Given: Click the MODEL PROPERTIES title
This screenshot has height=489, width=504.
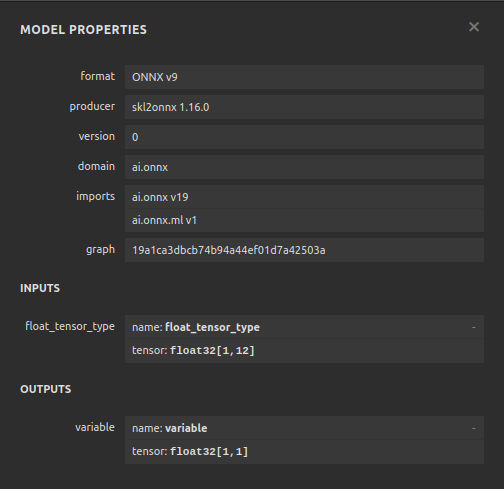Looking at the screenshot, I should click(x=83, y=30).
